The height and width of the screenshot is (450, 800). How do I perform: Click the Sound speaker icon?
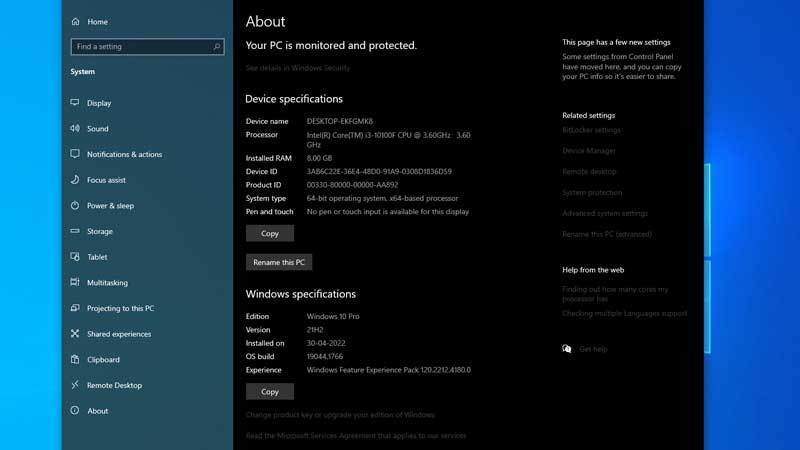(x=75, y=128)
